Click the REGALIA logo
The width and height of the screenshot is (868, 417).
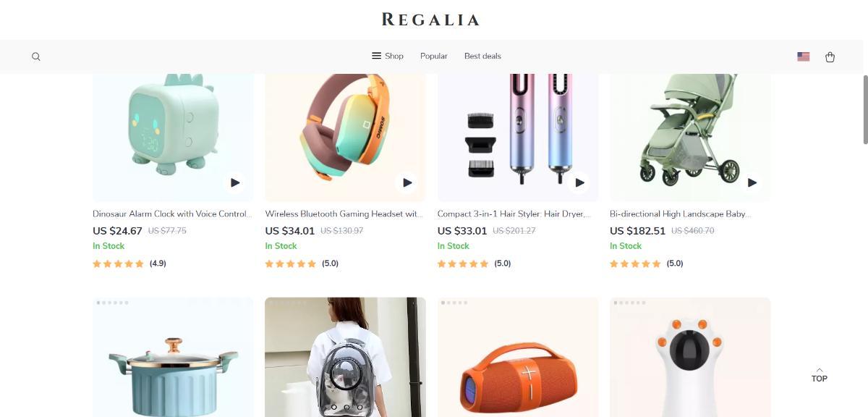click(x=431, y=20)
